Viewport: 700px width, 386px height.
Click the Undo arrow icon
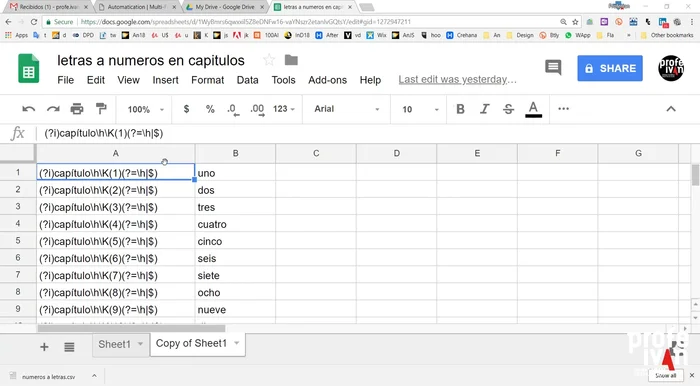coord(29,109)
